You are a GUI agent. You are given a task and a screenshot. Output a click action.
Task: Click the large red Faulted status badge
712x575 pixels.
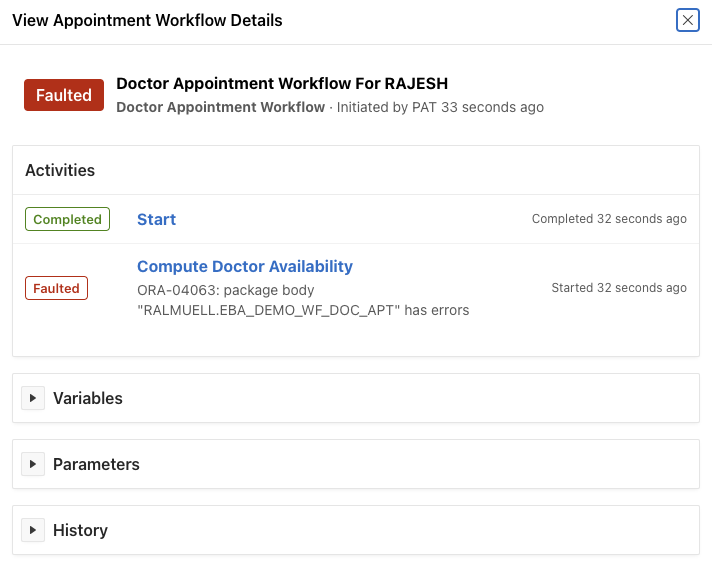pos(64,96)
